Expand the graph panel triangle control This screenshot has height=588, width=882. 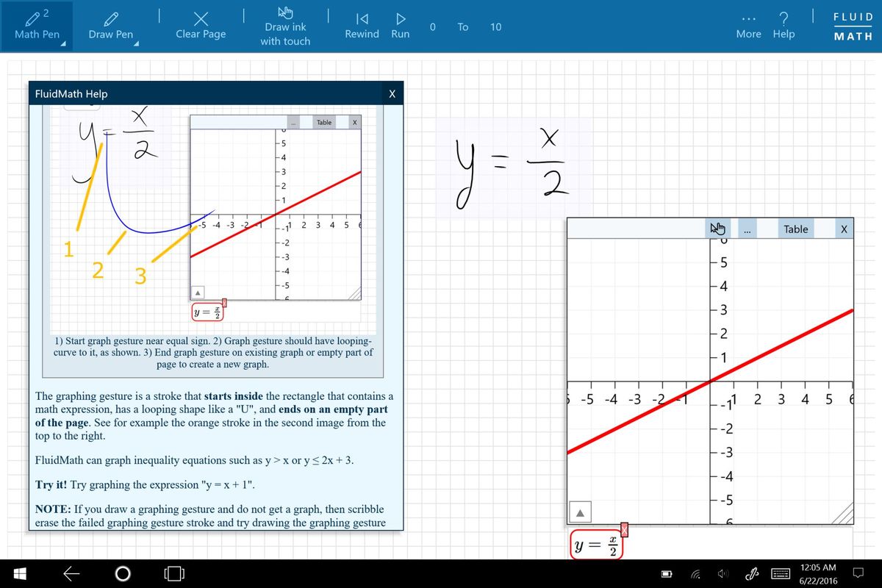coord(579,512)
